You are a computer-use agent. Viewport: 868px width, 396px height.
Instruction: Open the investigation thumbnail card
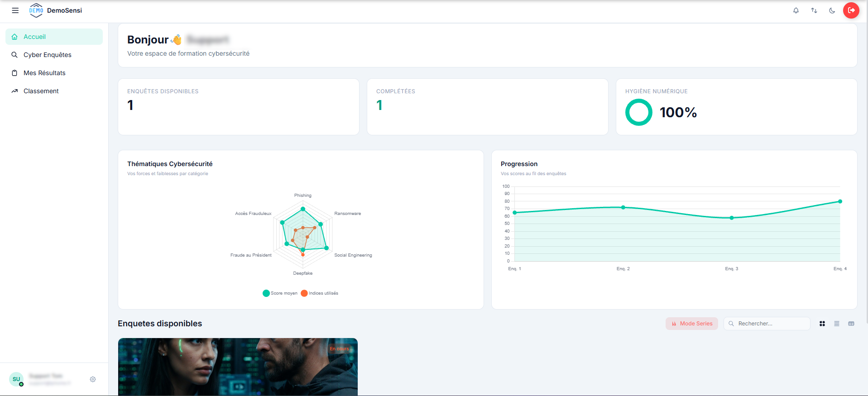pyautogui.click(x=238, y=367)
